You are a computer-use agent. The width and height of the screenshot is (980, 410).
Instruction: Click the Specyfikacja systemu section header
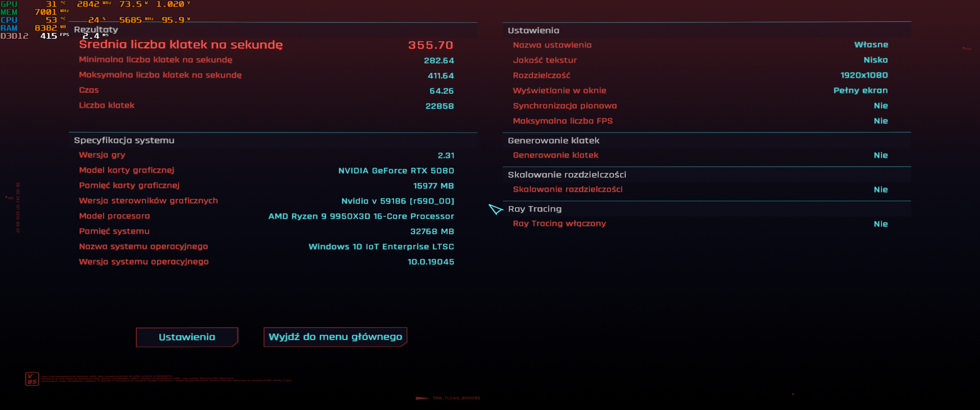point(124,140)
